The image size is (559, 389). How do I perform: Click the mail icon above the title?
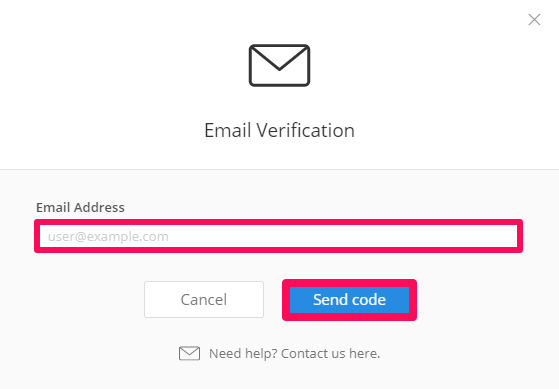click(x=279, y=65)
